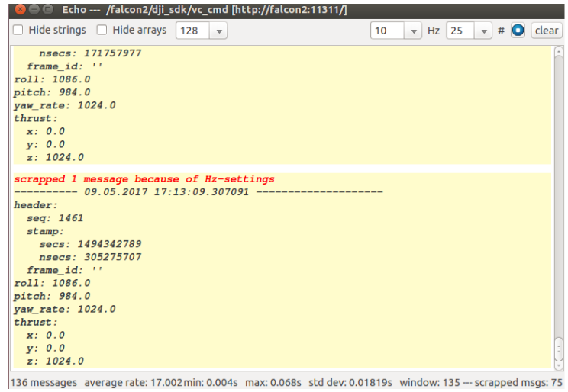Open the Hz rate dropdown arrow showing 10

click(413, 31)
